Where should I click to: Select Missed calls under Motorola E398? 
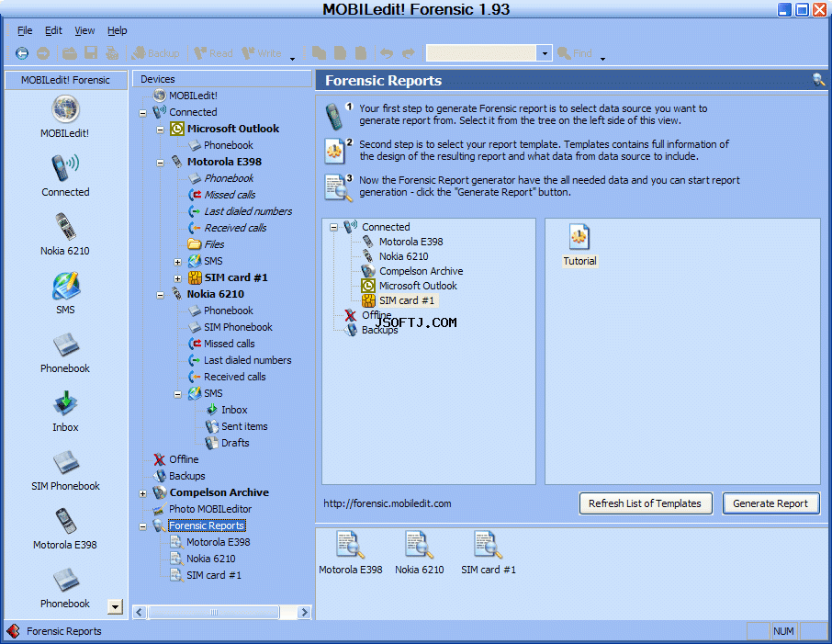(230, 195)
